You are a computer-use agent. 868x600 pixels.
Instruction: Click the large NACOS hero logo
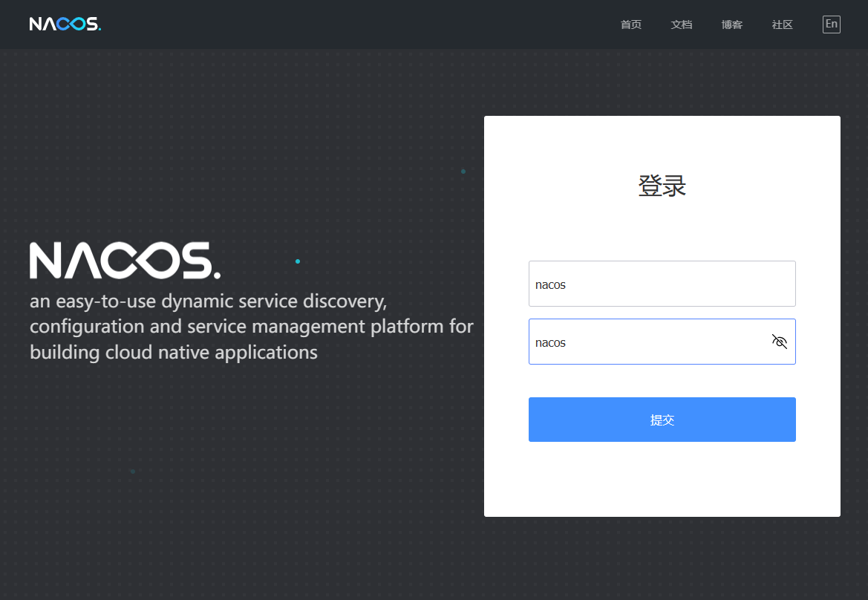[x=125, y=260]
